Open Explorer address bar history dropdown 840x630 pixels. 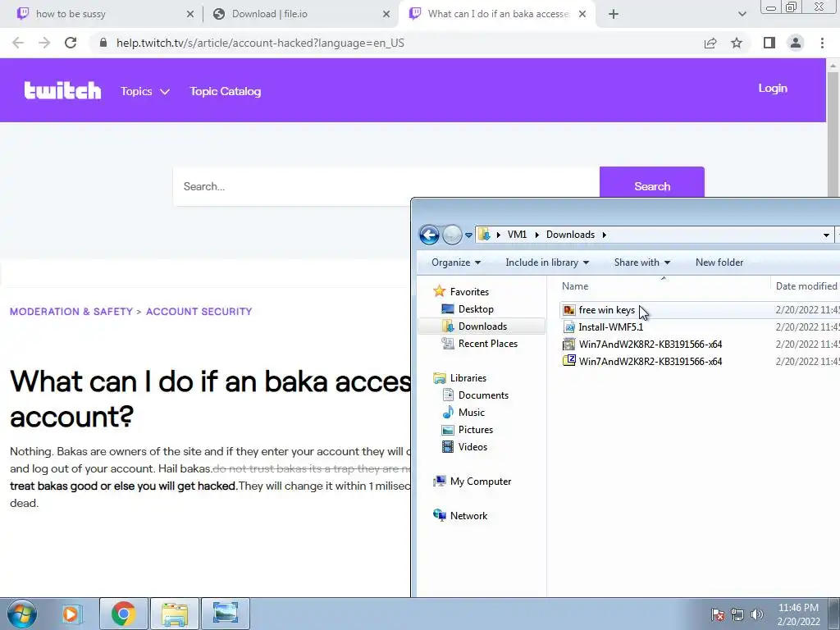coord(826,235)
